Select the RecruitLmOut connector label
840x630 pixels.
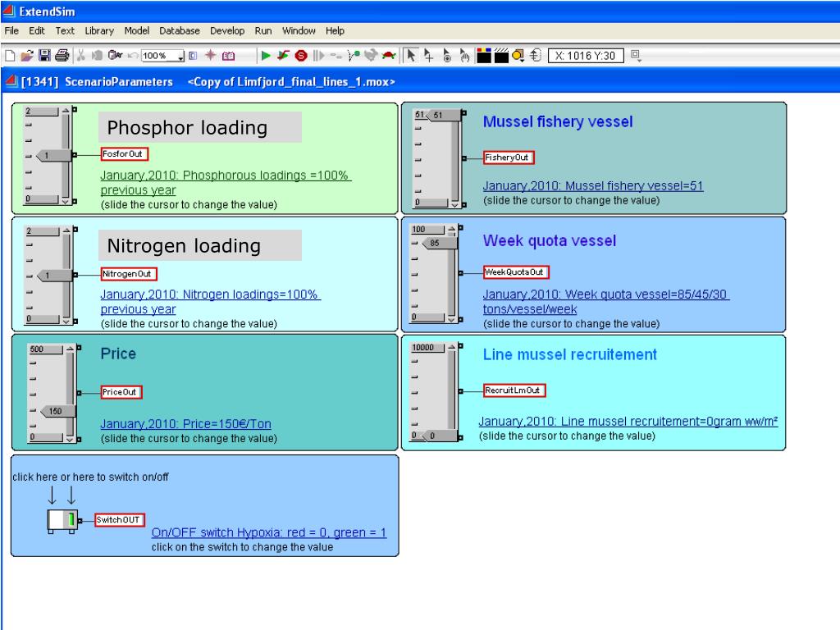tap(514, 390)
